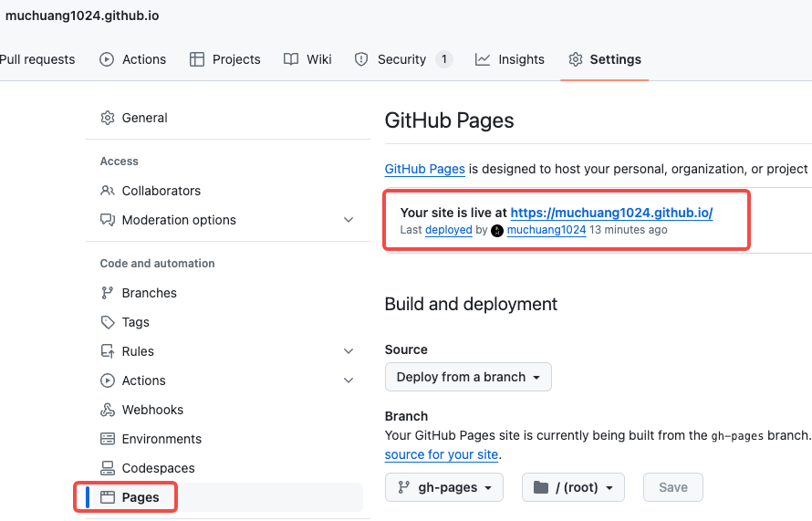The image size is (812, 521).
Task: Click the Insights graph icon
Action: point(483,59)
